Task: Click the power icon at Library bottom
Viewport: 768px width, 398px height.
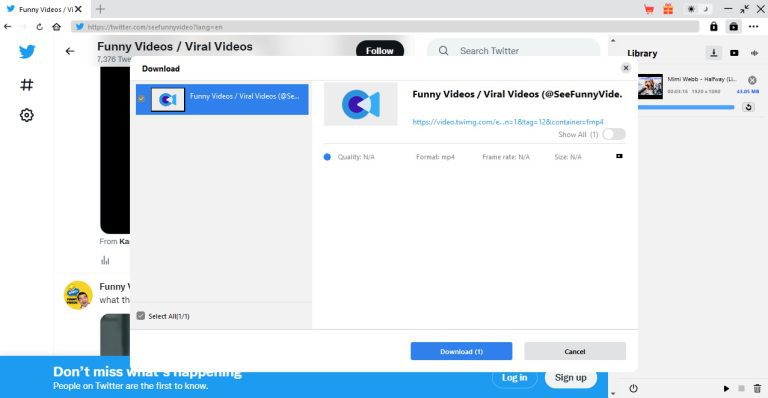Action: tap(633, 388)
